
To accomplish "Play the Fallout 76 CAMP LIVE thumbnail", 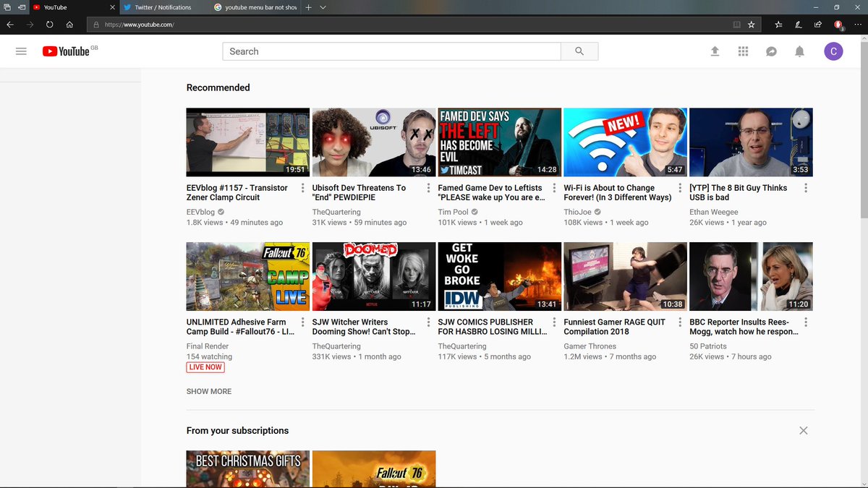I will [248, 277].
